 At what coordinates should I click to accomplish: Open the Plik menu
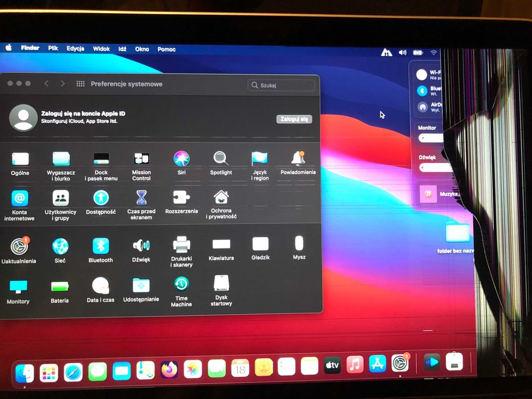(x=53, y=48)
